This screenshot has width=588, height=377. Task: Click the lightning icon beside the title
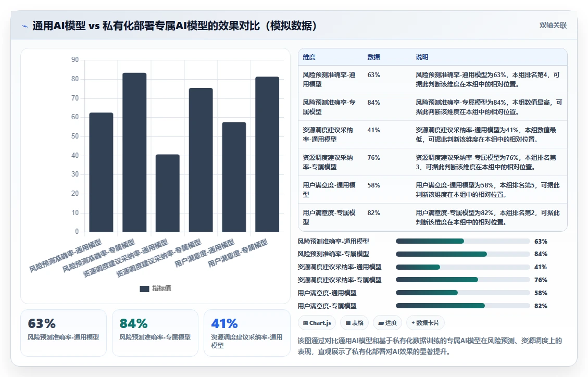25,26
